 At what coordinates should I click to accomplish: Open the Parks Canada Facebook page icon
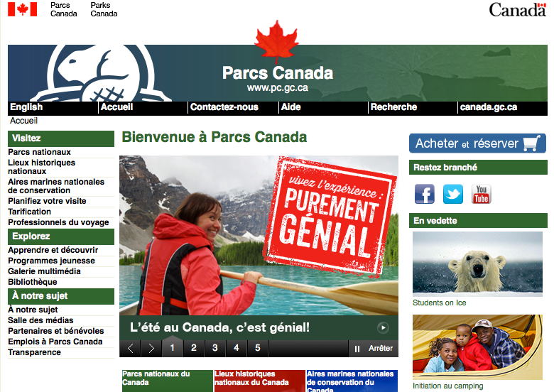[424, 194]
